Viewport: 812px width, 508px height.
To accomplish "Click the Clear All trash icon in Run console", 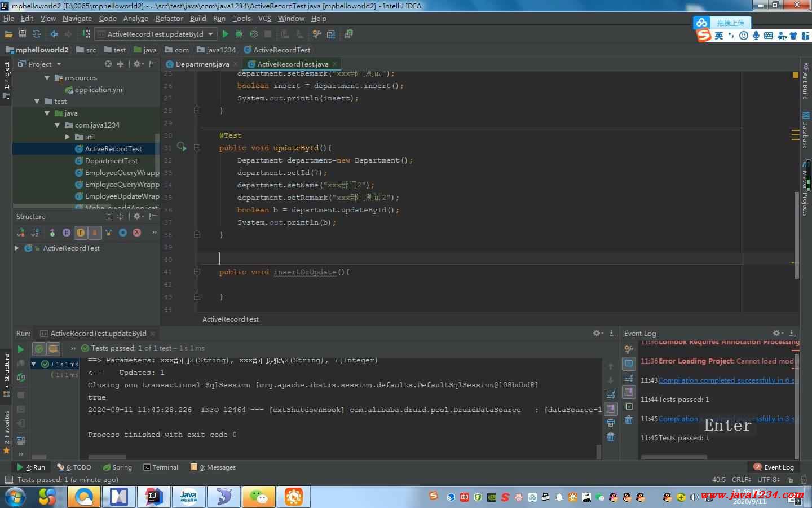I will [611, 437].
